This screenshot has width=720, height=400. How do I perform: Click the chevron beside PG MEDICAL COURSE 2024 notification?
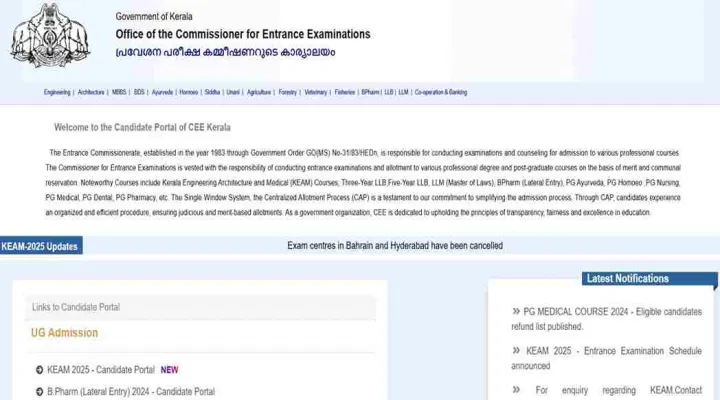pos(516,311)
